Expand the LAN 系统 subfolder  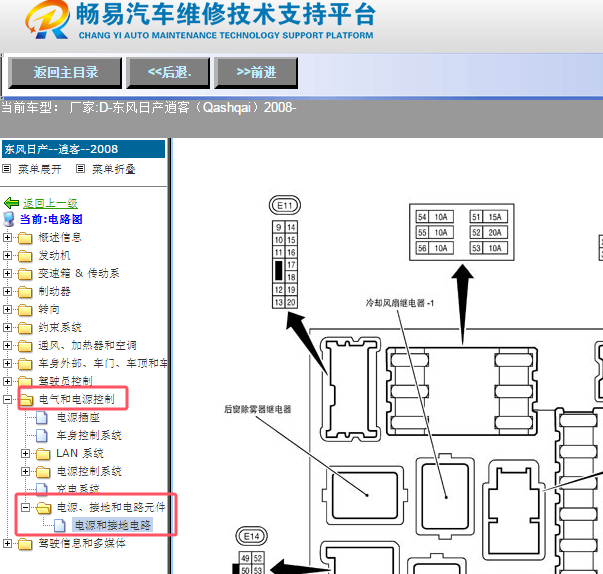(25, 454)
